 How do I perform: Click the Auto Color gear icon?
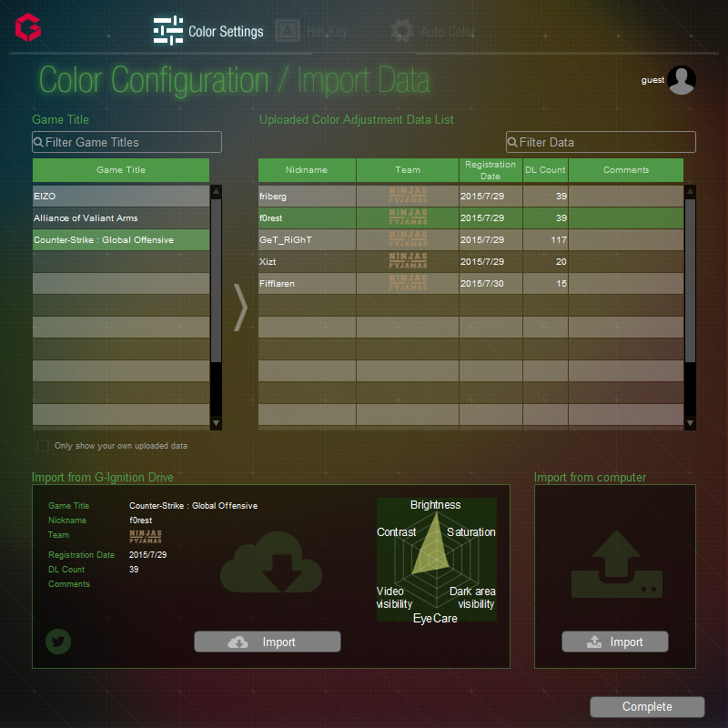click(402, 31)
